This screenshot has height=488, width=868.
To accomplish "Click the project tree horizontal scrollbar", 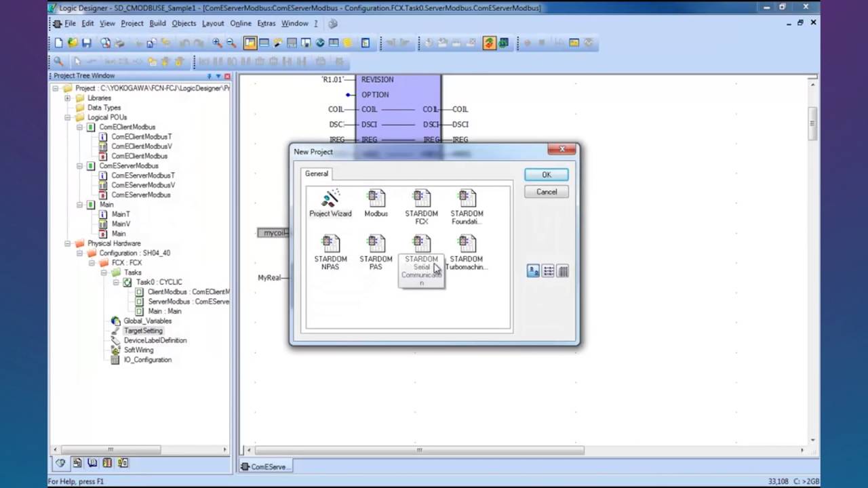I will 111,449.
